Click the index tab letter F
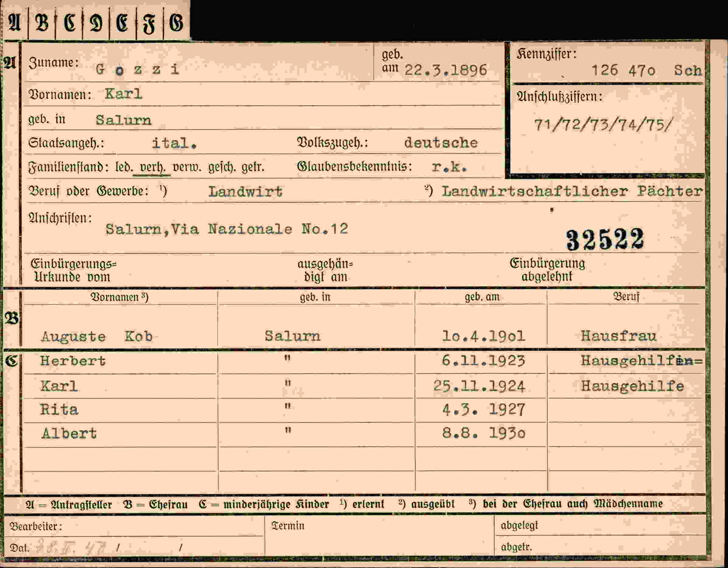The image size is (728, 568). pyautogui.click(x=149, y=24)
